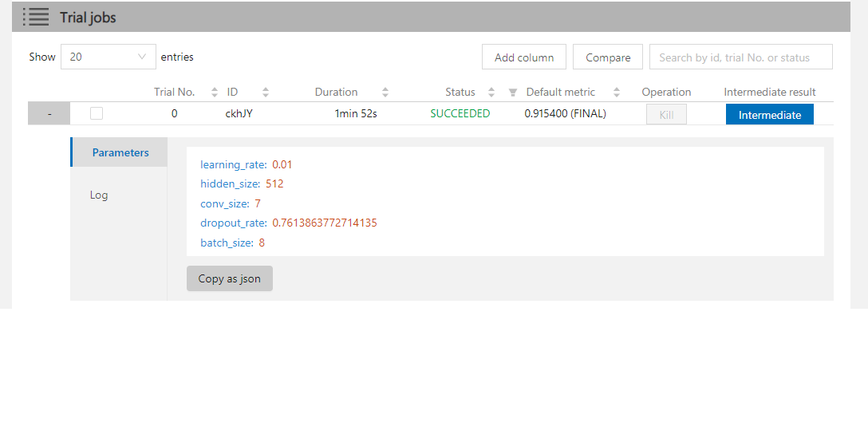Click Copy as json button
Image resolution: width=868 pixels, height=438 pixels.
[229, 278]
